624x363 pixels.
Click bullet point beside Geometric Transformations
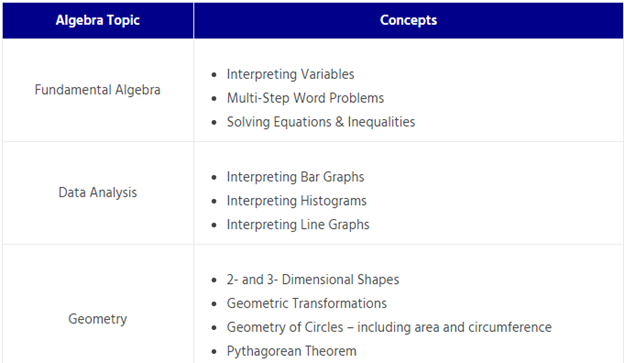coord(214,304)
